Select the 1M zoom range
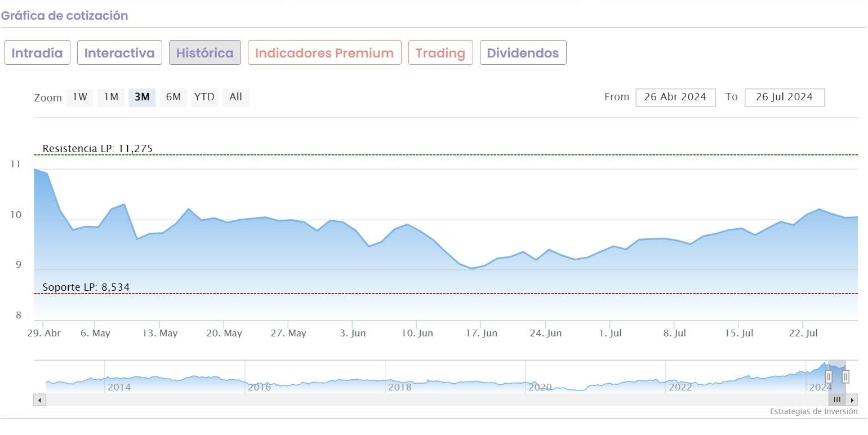The width and height of the screenshot is (868, 435). [111, 97]
